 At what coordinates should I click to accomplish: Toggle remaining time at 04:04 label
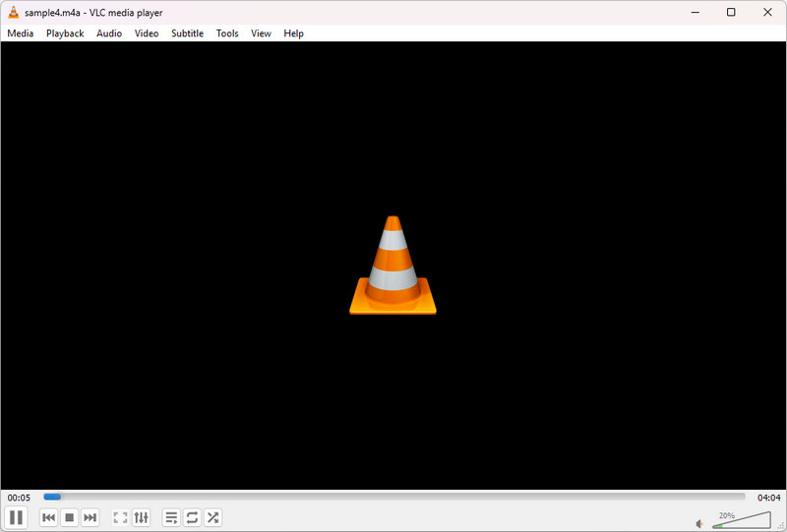(769, 498)
